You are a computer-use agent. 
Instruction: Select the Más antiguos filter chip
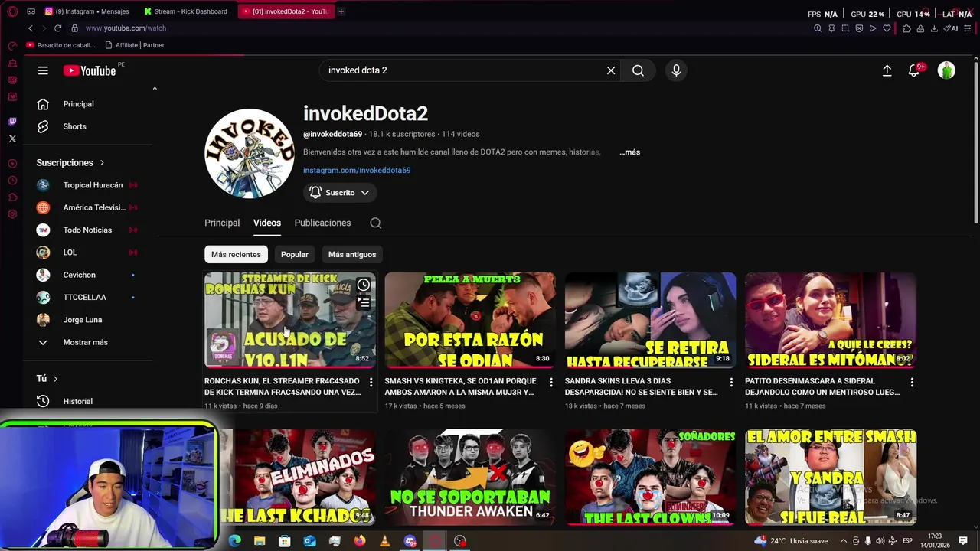[x=352, y=254]
